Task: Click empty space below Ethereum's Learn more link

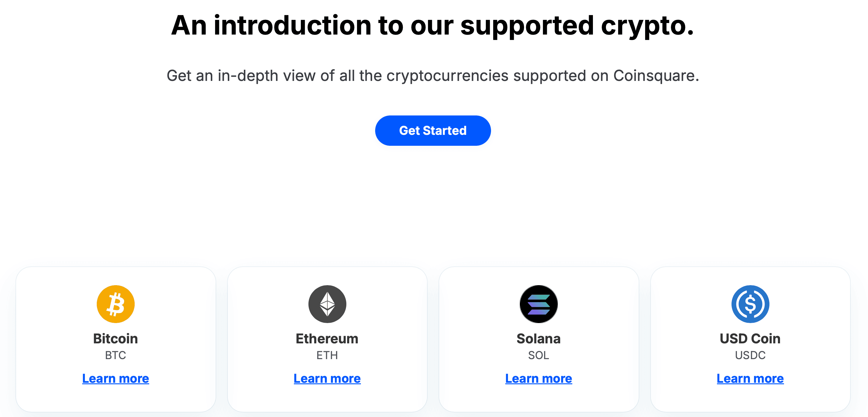Action: point(327,399)
